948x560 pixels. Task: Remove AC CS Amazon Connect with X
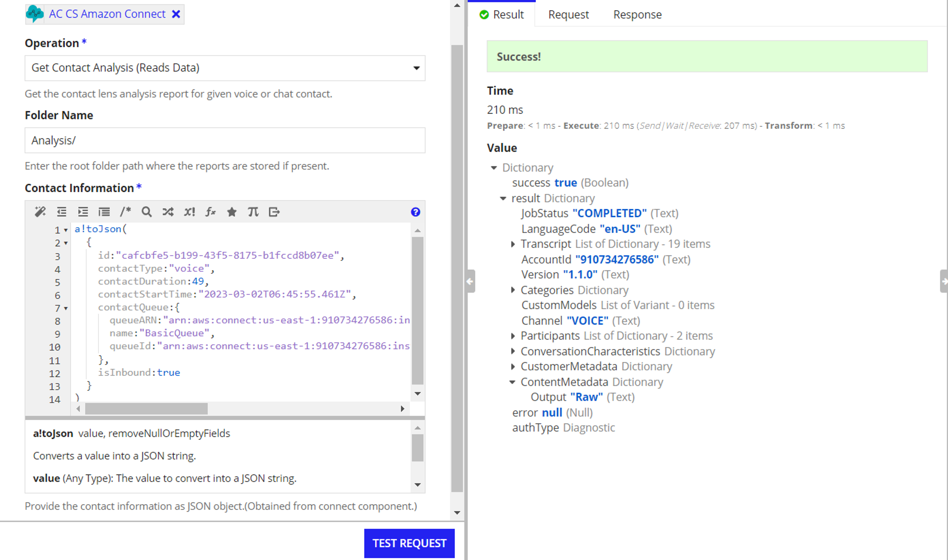176,14
